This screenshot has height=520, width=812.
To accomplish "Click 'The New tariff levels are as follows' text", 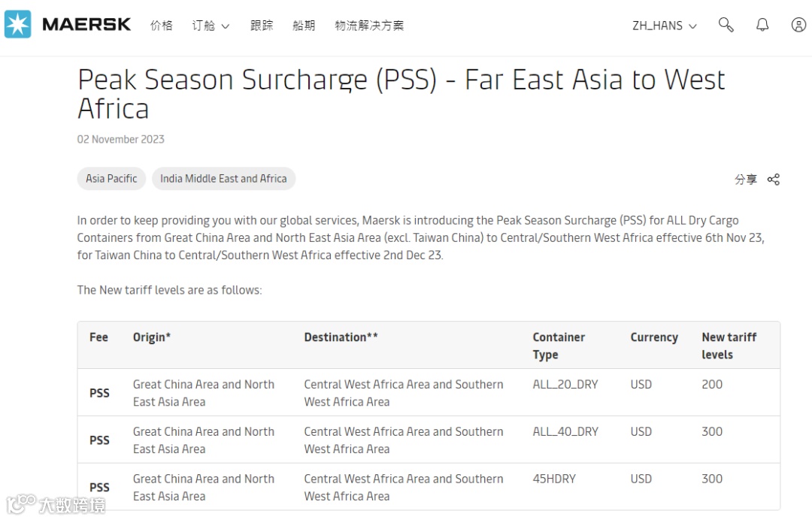I will tap(169, 290).
